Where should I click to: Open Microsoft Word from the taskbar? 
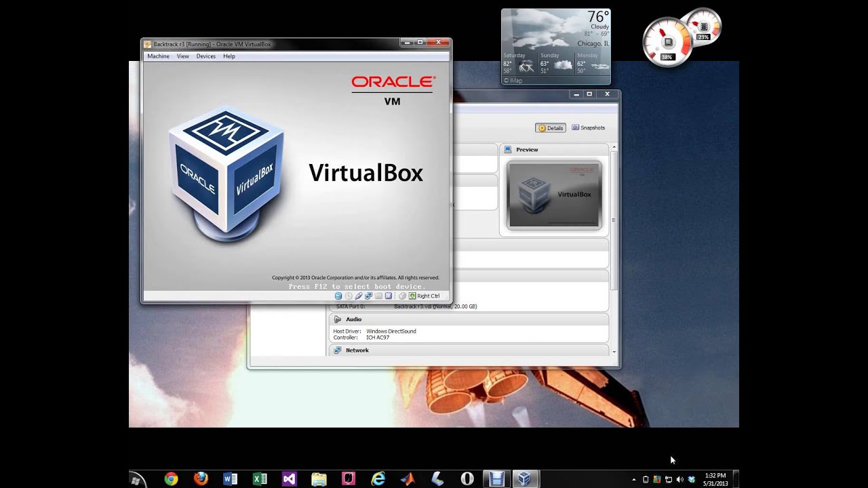pyautogui.click(x=230, y=479)
